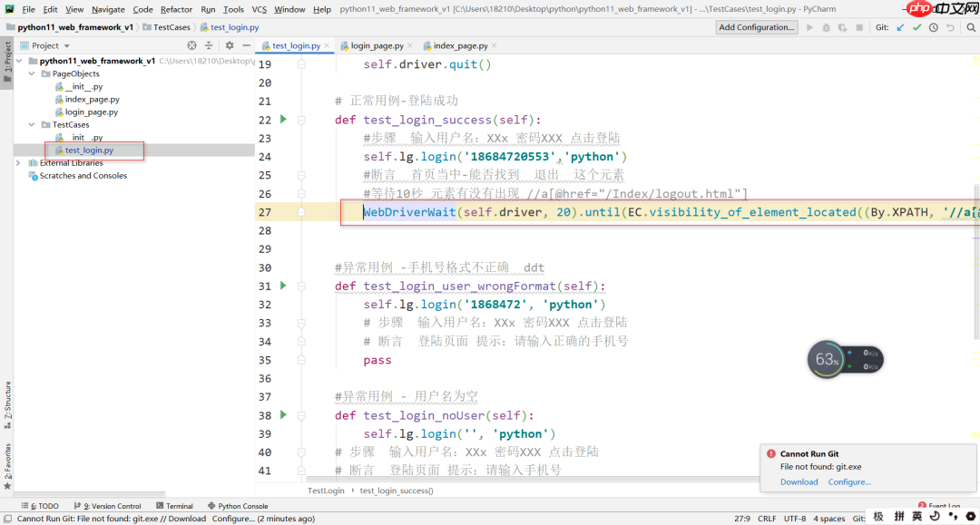Open the Event Log button
The width and height of the screenshot is (980, 525).
[939, 506]
